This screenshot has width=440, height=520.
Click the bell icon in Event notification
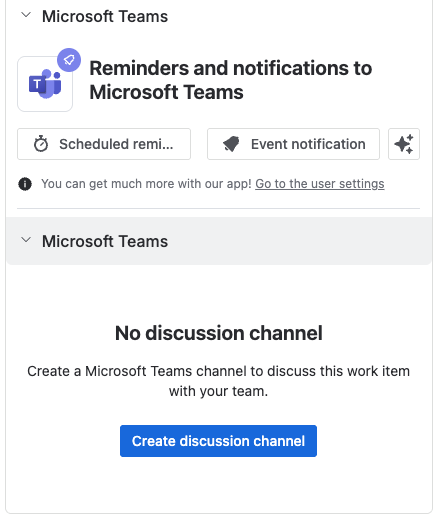point(231,144)
